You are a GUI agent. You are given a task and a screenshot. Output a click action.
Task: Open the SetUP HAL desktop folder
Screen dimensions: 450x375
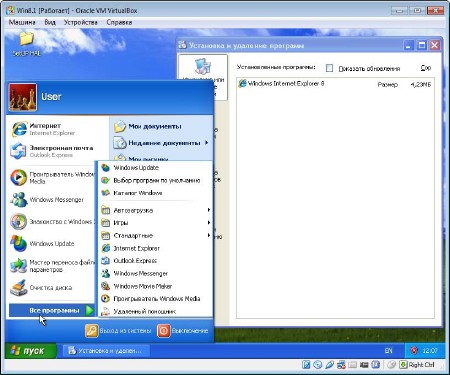click(x=27, y=44)
